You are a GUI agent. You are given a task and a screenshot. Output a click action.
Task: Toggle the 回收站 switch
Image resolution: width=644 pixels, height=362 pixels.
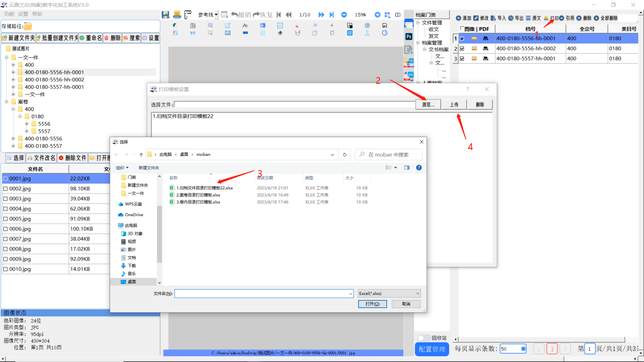point(422,338)
